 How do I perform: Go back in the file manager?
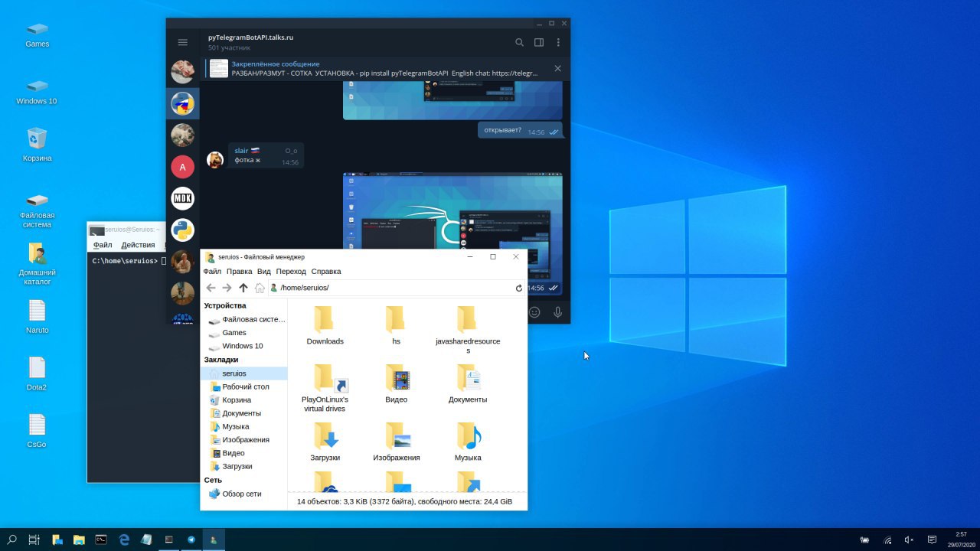coord(211,288)
